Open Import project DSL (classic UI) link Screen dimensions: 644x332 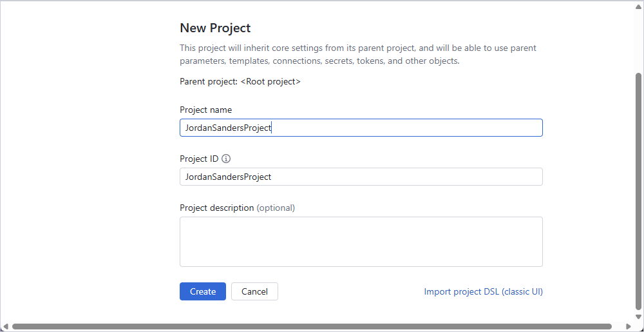(x=484, y=291)
